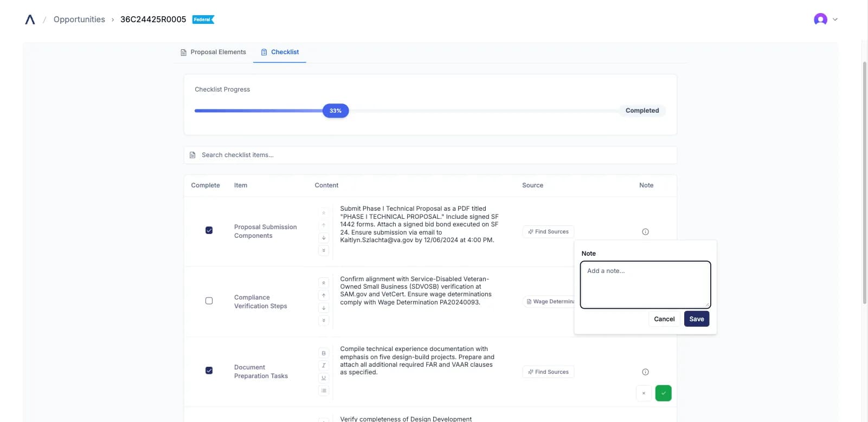This screenshot has width=868, height=422.
Task: Discard Document Preparation edit with X button
Action: click(644, 393)
